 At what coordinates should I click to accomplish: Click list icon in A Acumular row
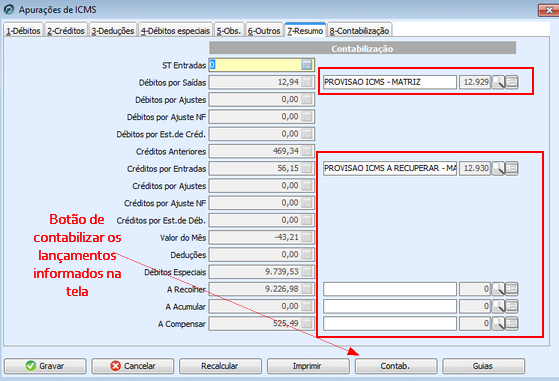pos(512,306)
